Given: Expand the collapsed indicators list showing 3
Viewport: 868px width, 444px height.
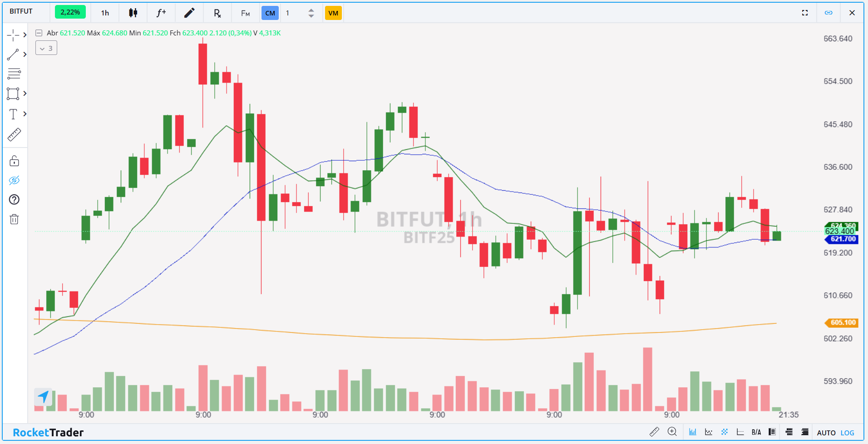Looking at the screenshot, I should (x=46, y=48).
